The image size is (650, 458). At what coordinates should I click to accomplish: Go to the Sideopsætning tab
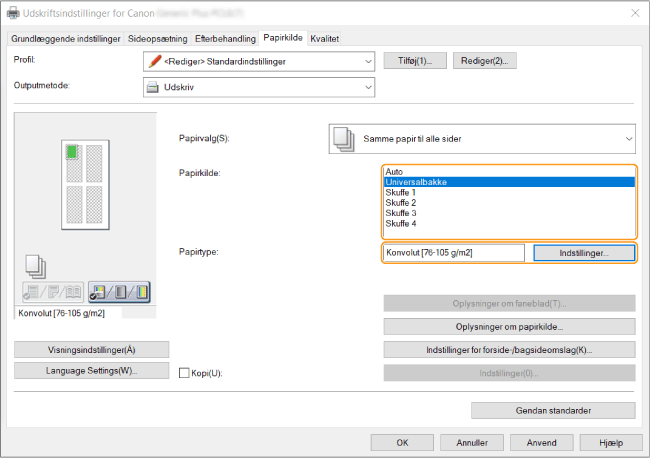[x=158, y=38]
